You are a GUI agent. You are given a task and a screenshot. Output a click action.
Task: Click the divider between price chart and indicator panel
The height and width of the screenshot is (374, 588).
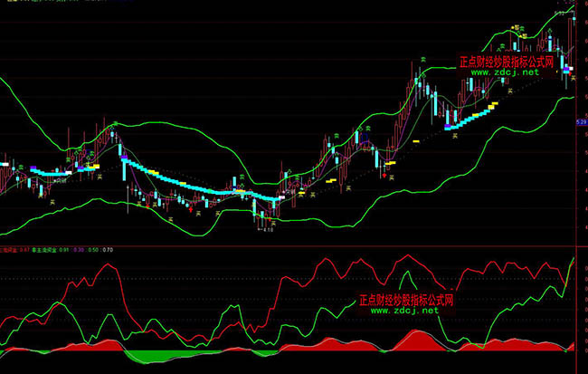pos(294,245)
